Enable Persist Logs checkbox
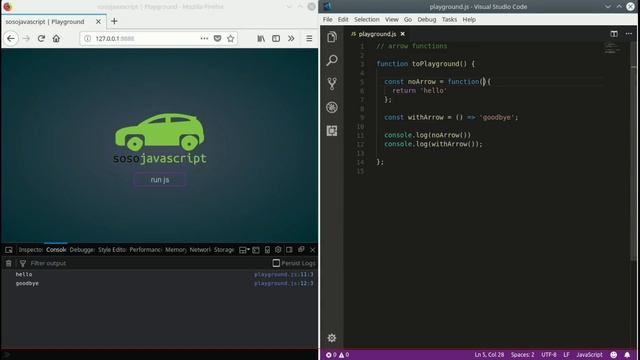640x360 pixels. 276,263
